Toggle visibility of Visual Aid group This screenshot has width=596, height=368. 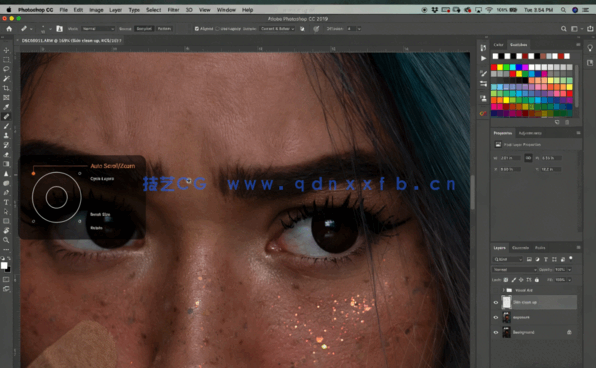coord(496,290)
